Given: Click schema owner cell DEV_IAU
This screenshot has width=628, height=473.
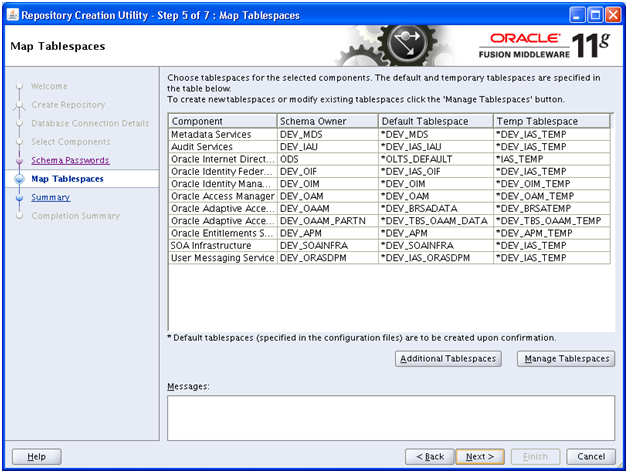Looking at the screenshot, I should pyautogui.click(x=328, y=147).
